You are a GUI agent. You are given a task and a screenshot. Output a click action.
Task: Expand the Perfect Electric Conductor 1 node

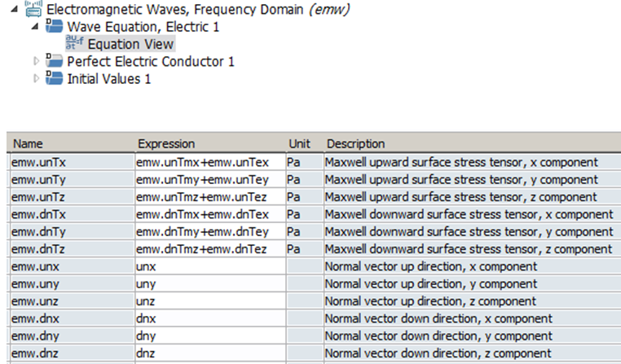tap(36, 61)
